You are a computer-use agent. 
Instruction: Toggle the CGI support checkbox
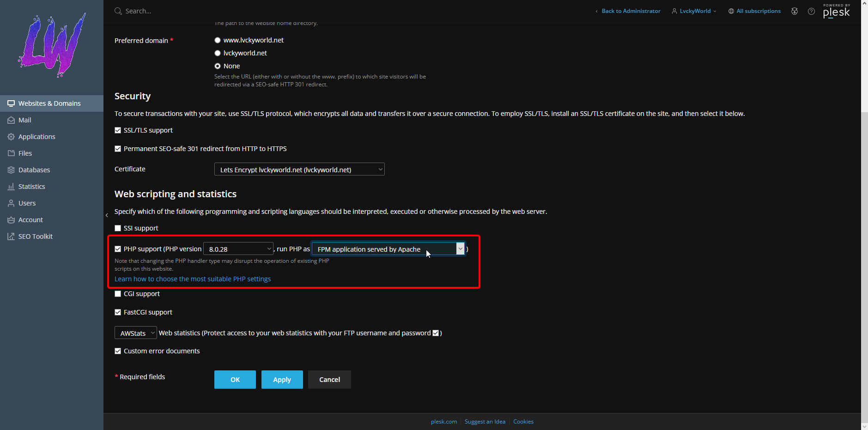[118, 294]
